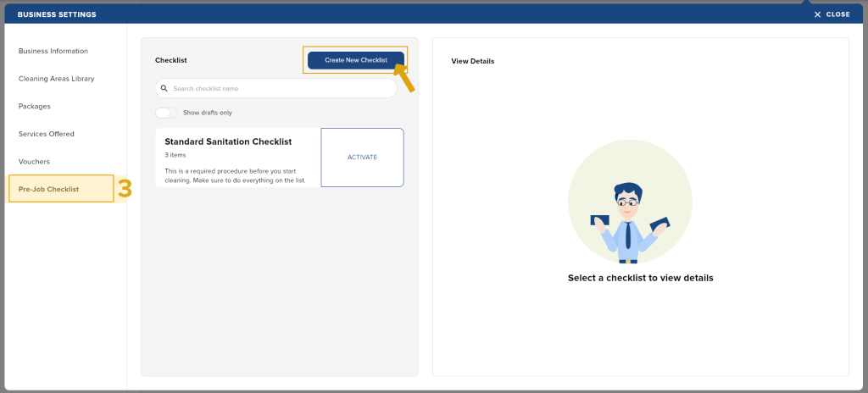The image size is (868, 393).
Task: Toggle Show drafts only switch
Action: [x=166, y=113]
